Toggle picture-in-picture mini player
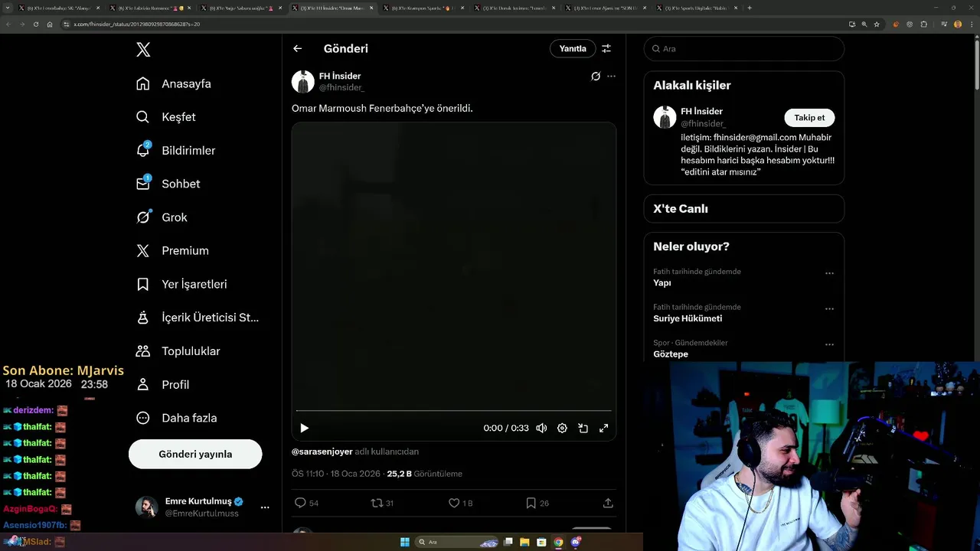The height and width of the screenshot is (551, 980). pos(583,428)
